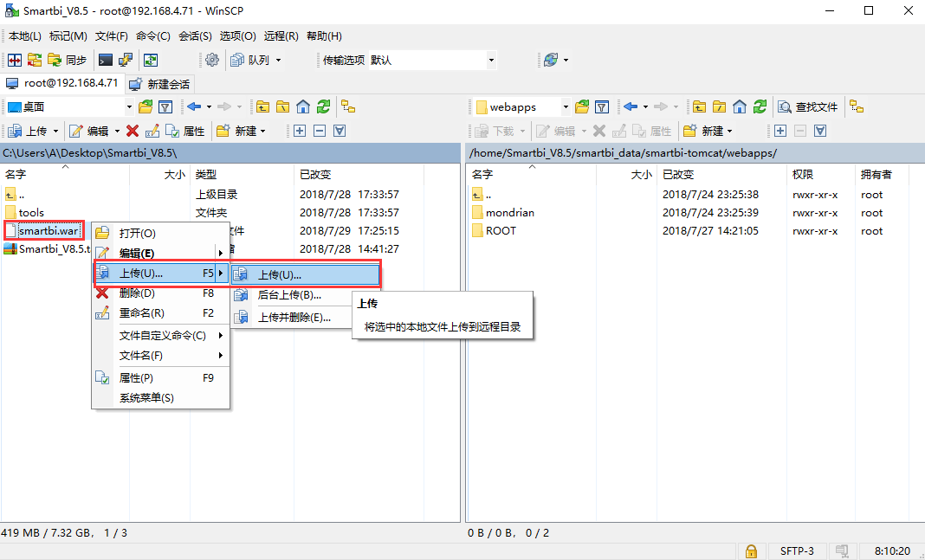Open the 远程(R) menu
925x560 pixels.
point(281,36)
